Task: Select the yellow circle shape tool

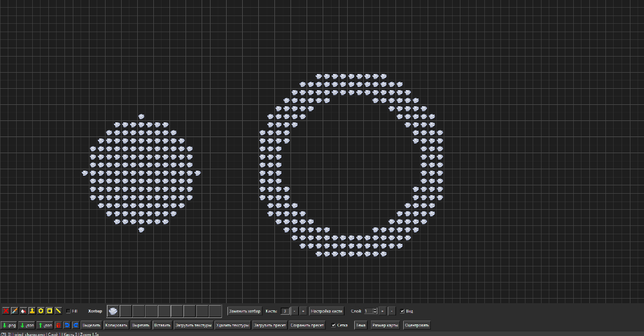Action: (41, 311)
